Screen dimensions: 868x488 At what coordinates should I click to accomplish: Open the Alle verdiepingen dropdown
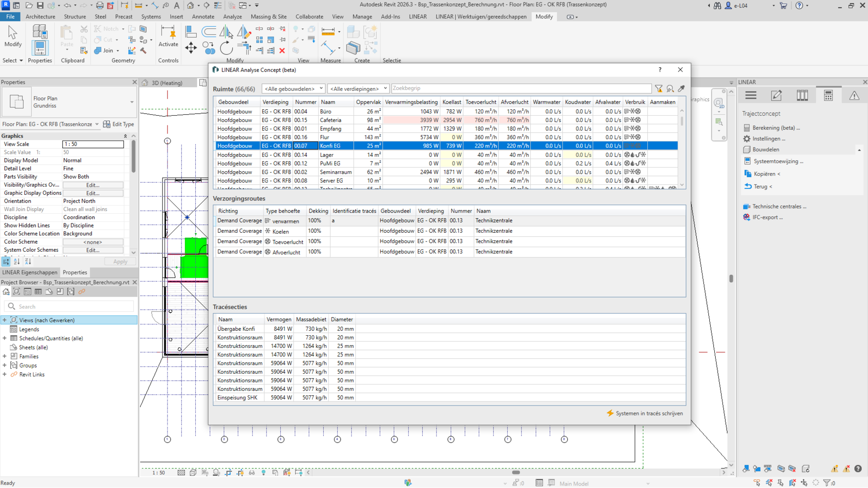[x=358, y=89]
